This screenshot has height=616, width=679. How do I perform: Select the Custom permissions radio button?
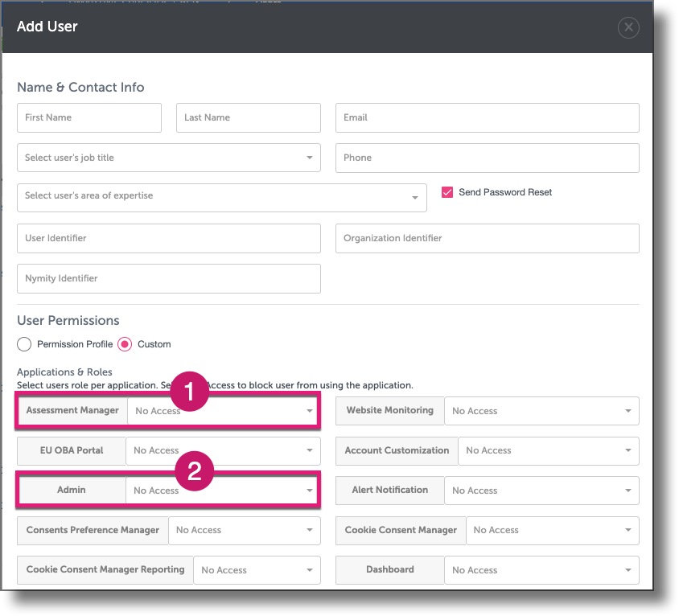coord(125,343)
